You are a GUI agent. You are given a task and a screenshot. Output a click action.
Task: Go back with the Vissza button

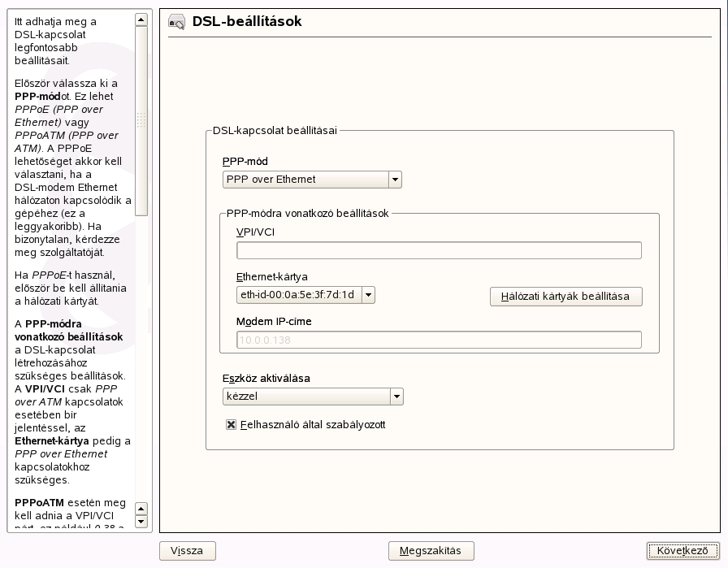tap(187, 551)
